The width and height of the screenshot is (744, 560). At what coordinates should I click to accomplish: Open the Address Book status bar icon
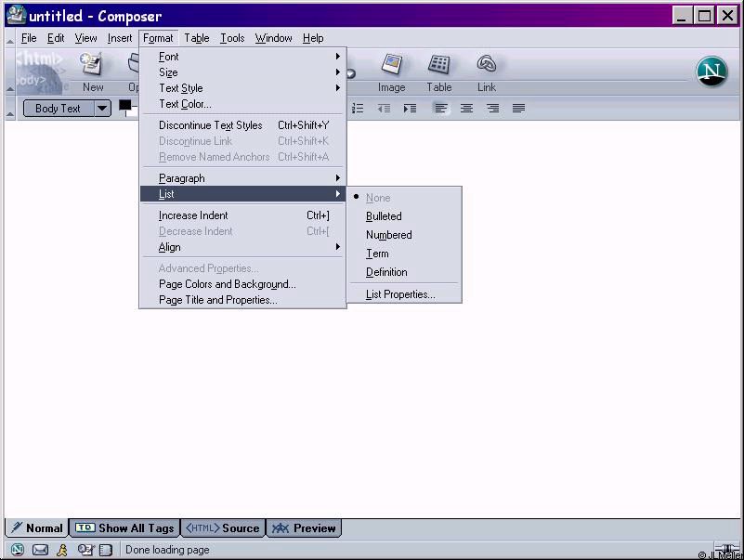[x=105, y=550]
